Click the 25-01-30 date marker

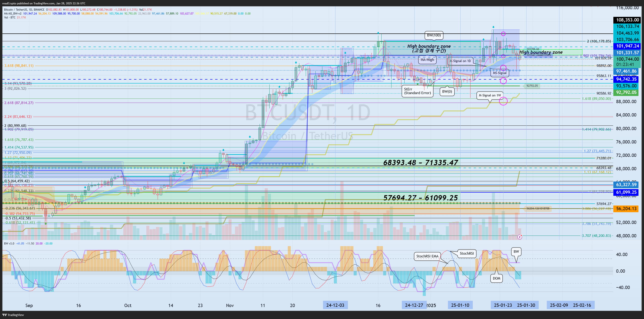[526, 305]
